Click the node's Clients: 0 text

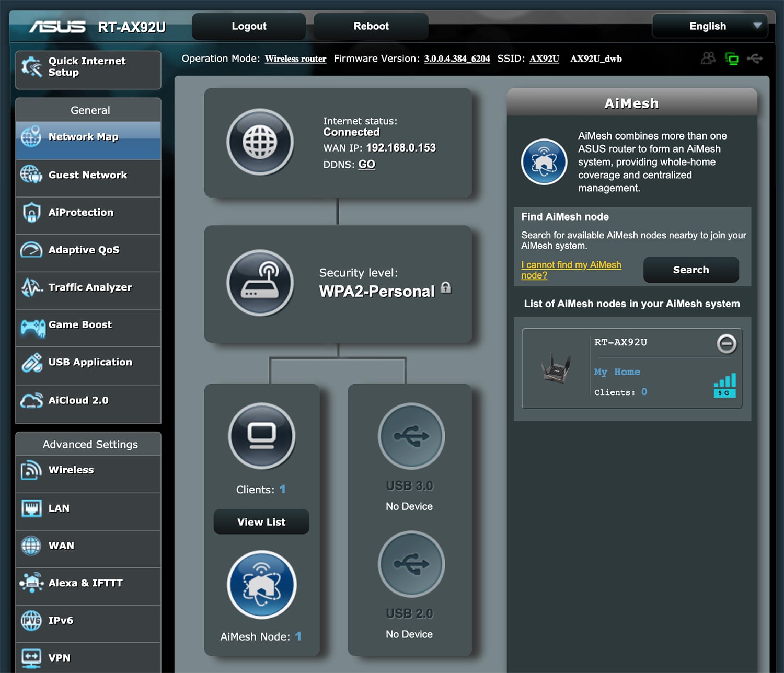[620, 392]
